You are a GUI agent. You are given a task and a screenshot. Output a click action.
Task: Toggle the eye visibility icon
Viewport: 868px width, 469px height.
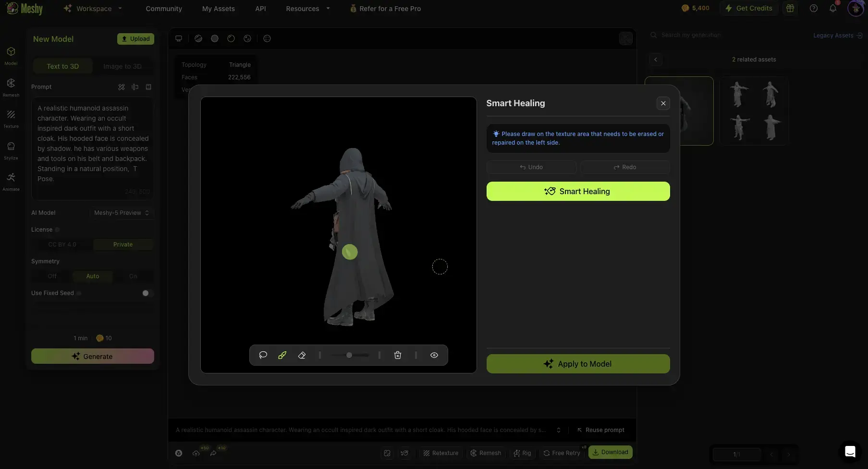click(x=434, y=355)
